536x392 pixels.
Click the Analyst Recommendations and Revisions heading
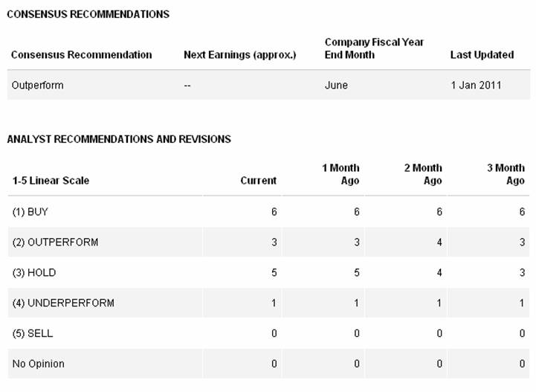(x=119, y=139)
